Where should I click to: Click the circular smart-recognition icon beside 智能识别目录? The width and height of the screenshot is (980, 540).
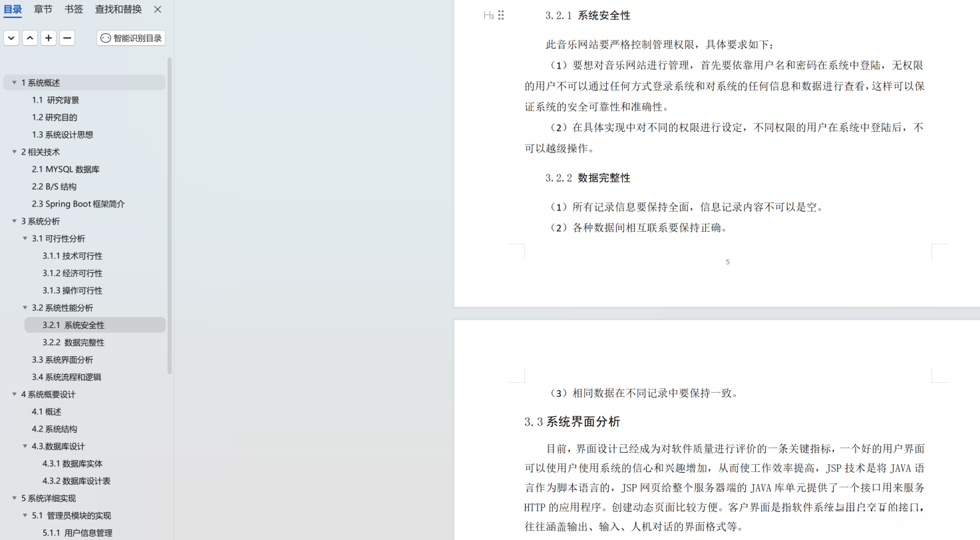coord(104,38)
